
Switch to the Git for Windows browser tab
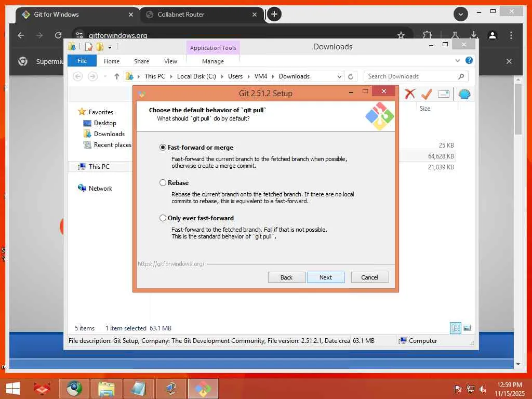coord(77,15)
